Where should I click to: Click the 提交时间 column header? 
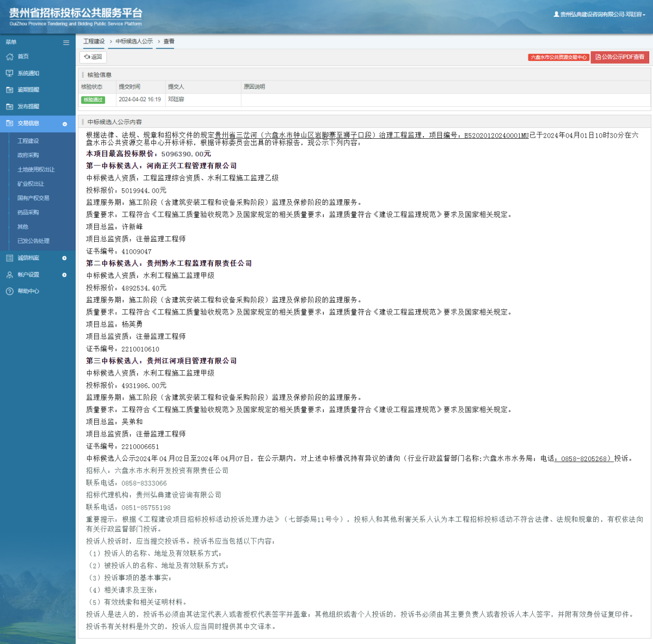(130, 87)
